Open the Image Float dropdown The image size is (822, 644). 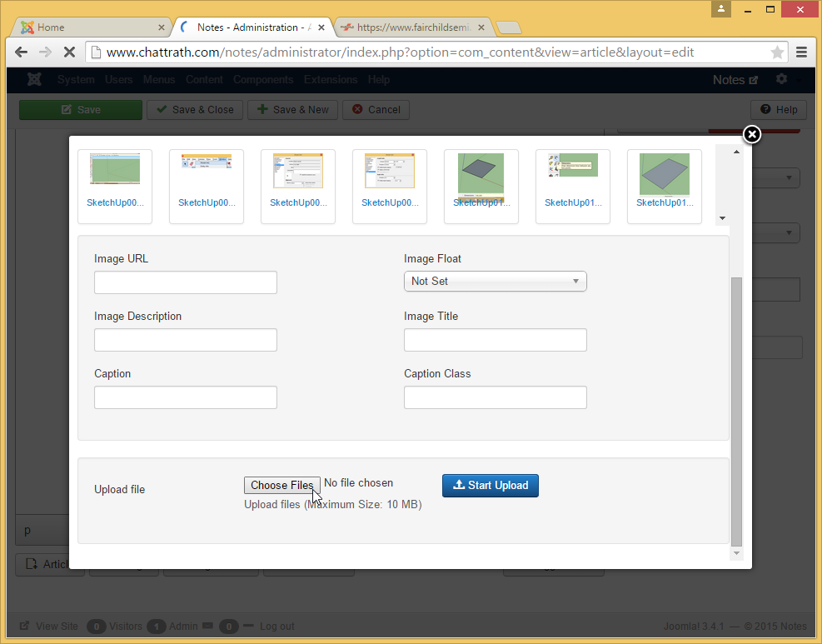pos(495,282)
